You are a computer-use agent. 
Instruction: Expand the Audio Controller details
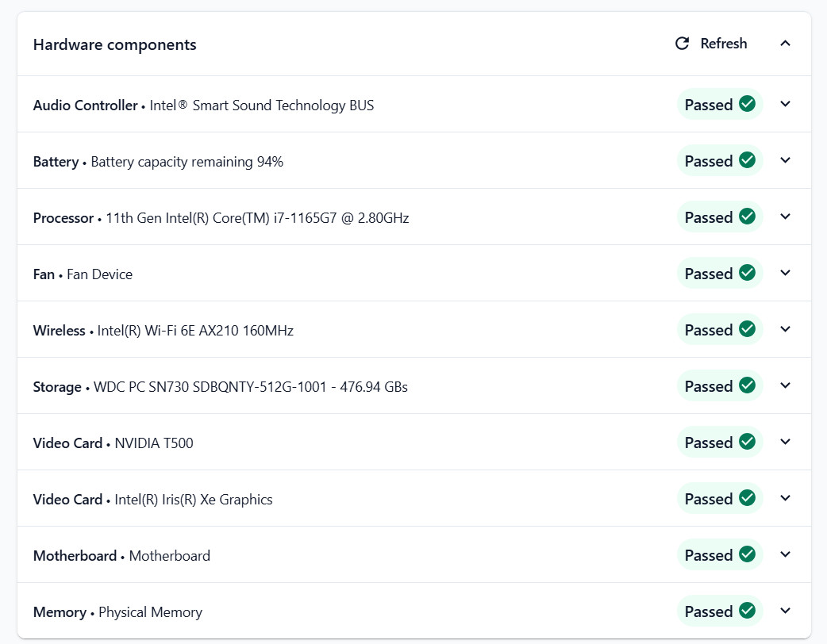coord(786,104)
